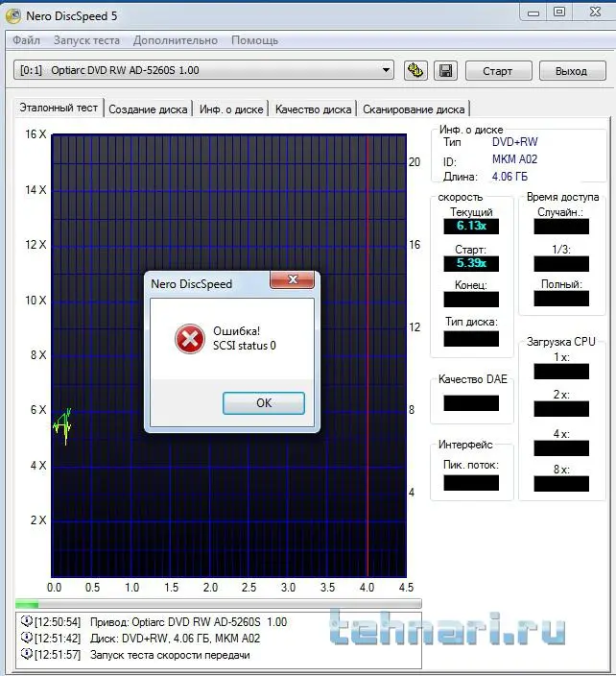Click log line Запуск теста скорости передачи
Viewport: 616px width, 676px height.
170,655
